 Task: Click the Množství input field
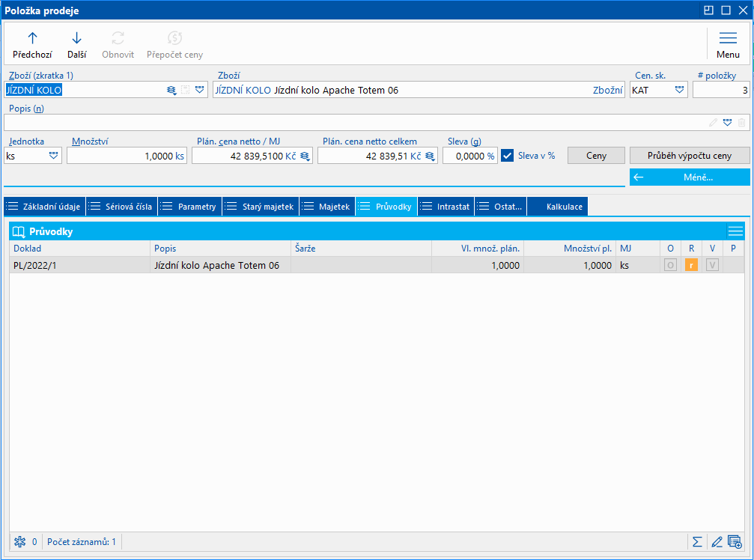pyautogui.click(x=127, y=156)
